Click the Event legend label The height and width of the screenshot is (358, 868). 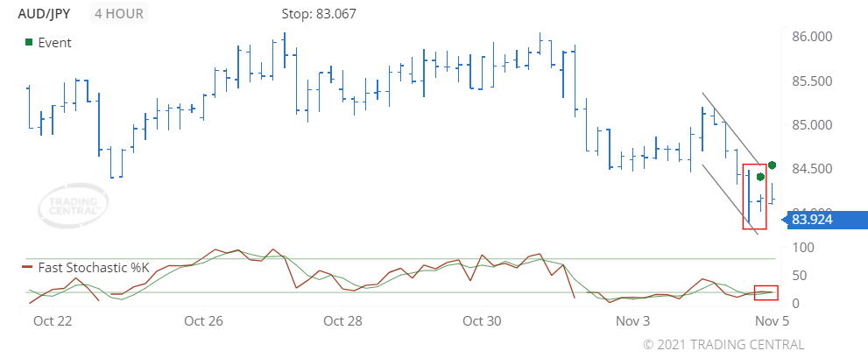[x=54, y=43]
